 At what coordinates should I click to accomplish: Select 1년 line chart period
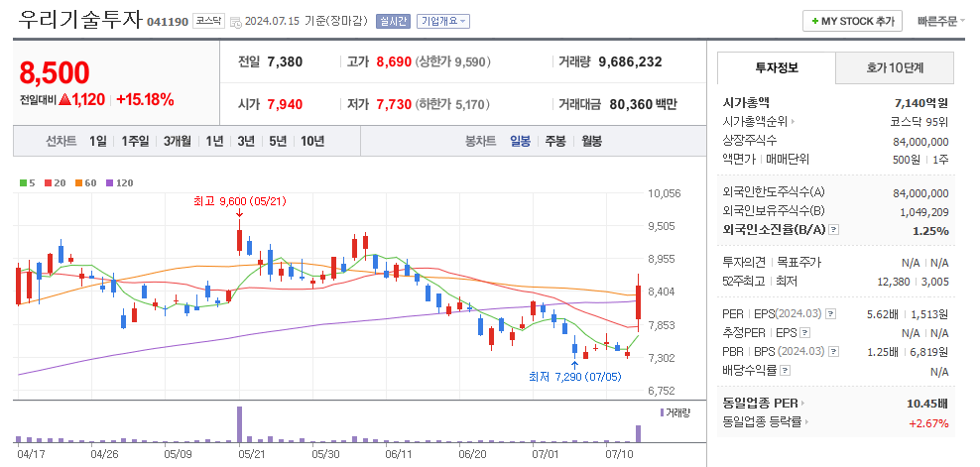(x=214, y=141)
